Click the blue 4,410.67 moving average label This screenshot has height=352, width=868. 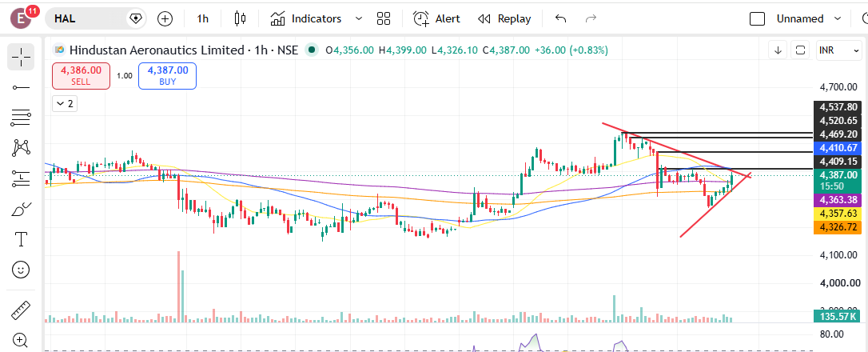[838, 147]
